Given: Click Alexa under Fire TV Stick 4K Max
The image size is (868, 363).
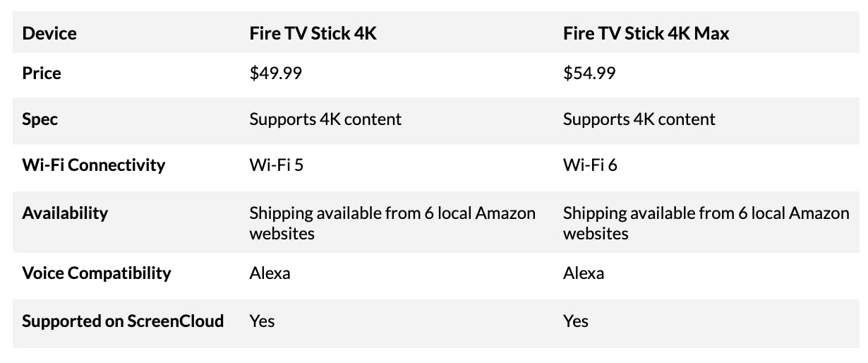Looking at the screenshot, I should pos(584,273).
